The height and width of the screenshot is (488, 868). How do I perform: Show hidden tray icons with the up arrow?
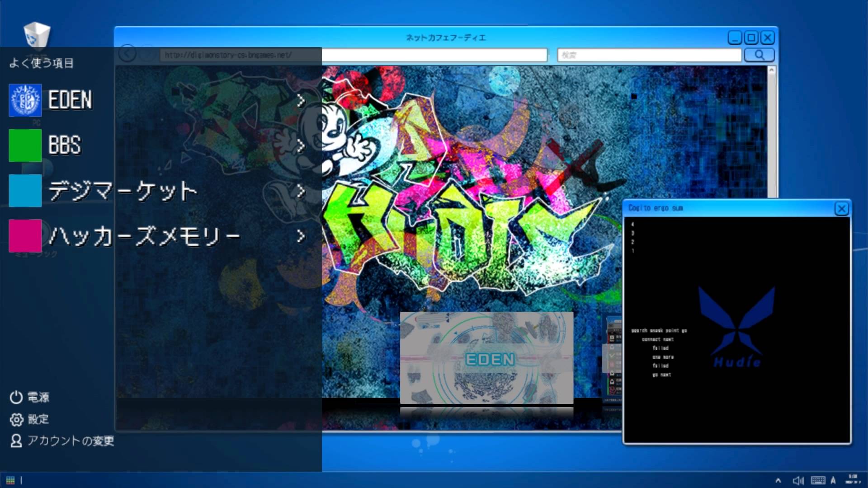click(x=778, y=481)
